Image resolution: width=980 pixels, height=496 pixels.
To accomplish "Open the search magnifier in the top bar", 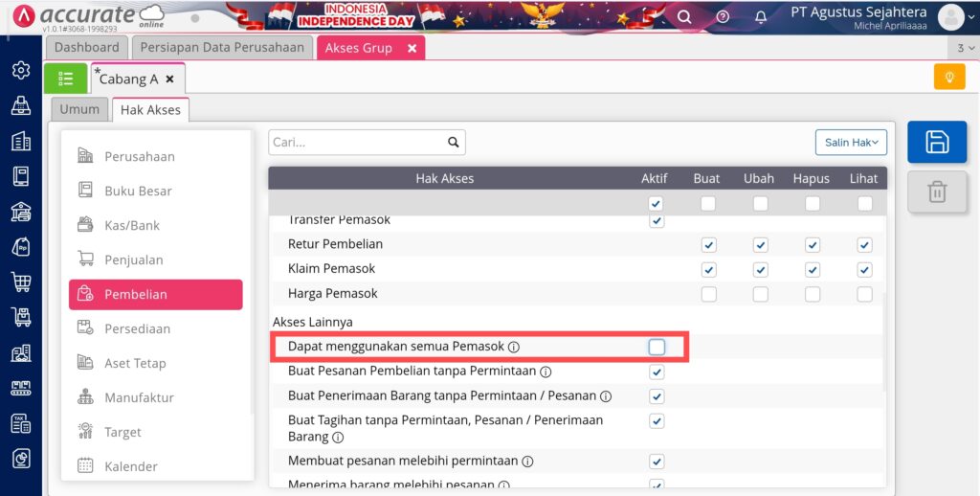I will [684, 17].
